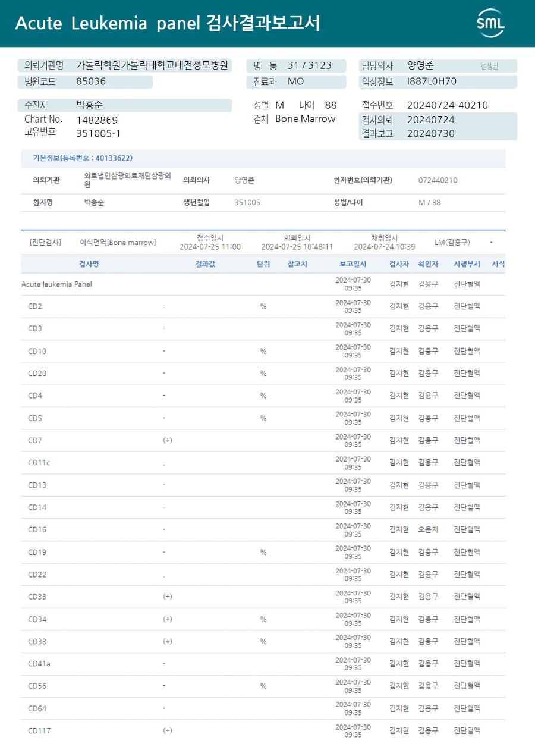This screenshot has width=535, height=756.
Task: Click the 'CD20' test name
Action: (37, 374)
